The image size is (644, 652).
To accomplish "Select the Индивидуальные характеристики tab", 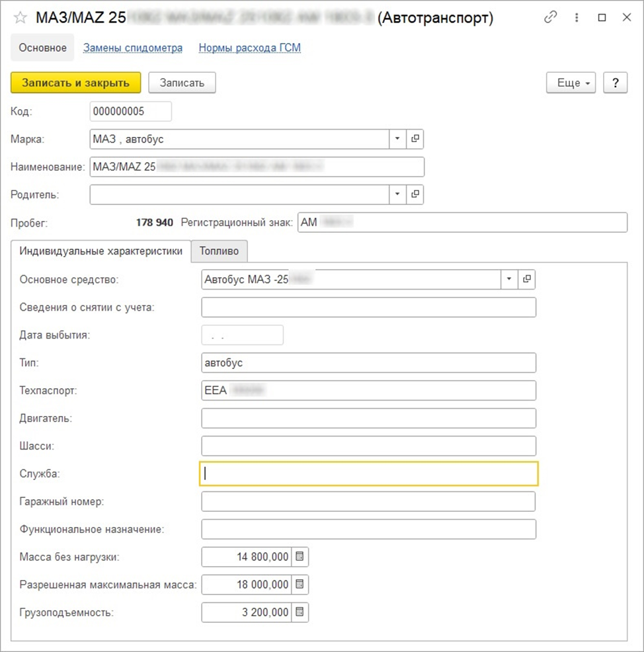I will pos(101,251).
